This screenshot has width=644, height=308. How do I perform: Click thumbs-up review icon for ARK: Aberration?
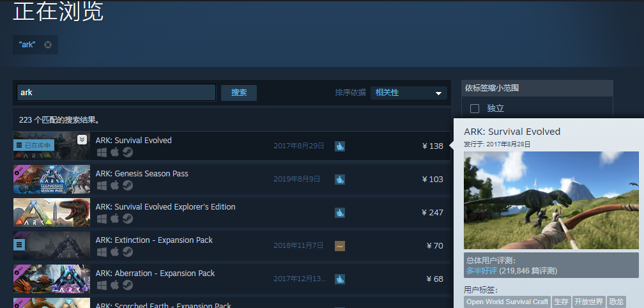pyautogui.click(x=340, y=279)
